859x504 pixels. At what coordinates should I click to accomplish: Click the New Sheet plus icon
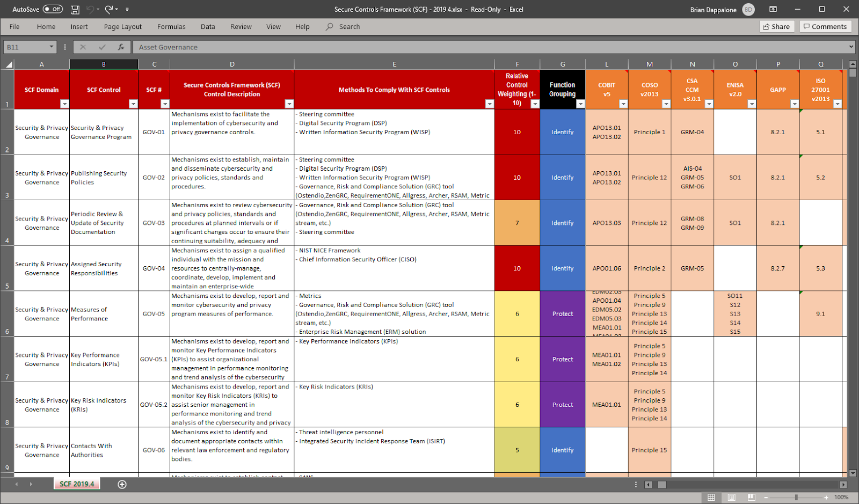point(122,485)
